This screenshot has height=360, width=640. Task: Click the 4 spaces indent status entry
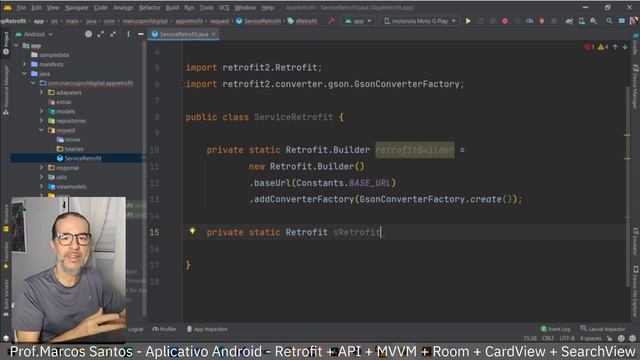click(x=591, y=338)
